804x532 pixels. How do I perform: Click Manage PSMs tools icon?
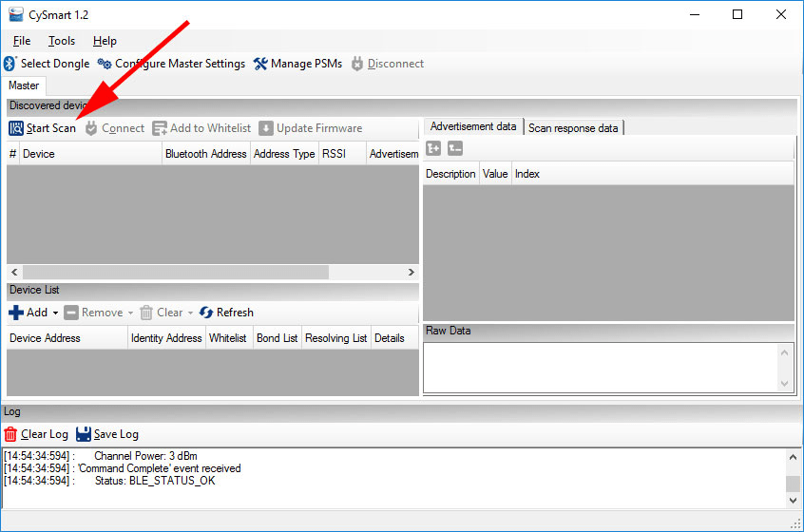click(x=260, y=64)
